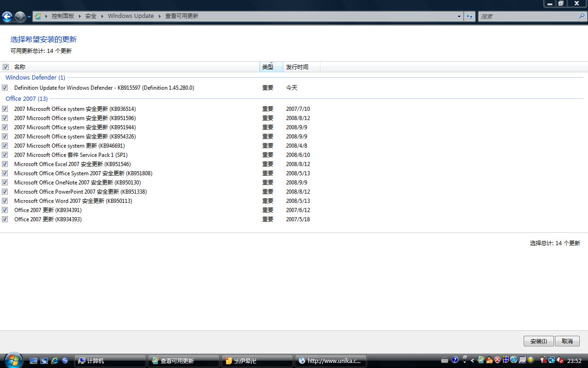Click the touchpad monitor tray icon
Viewport: 588px width, 368px height.
pyautogui.click(x=522, y=360)
